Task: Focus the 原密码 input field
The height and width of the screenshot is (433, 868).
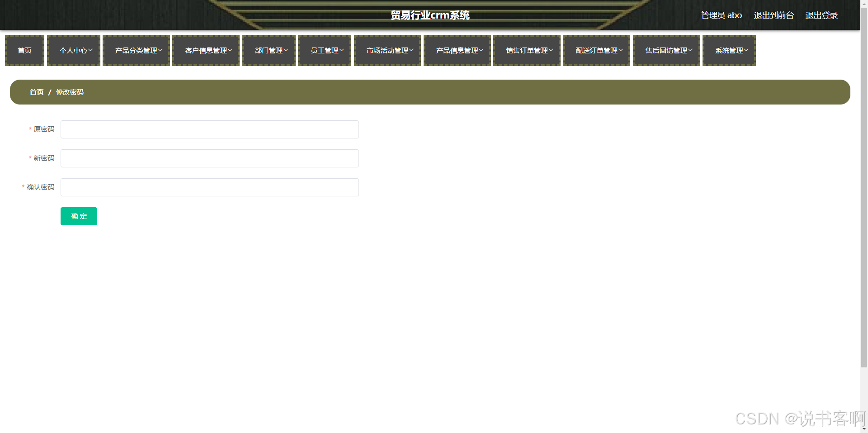Action: pyautogui.click(x=210, y=129)
